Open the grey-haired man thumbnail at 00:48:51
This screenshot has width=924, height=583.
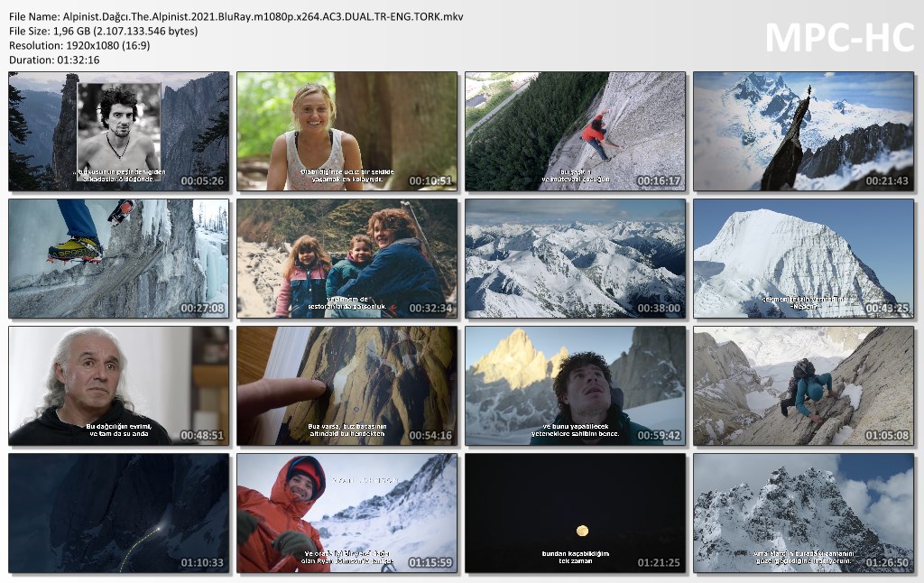[x=119, y=386]
